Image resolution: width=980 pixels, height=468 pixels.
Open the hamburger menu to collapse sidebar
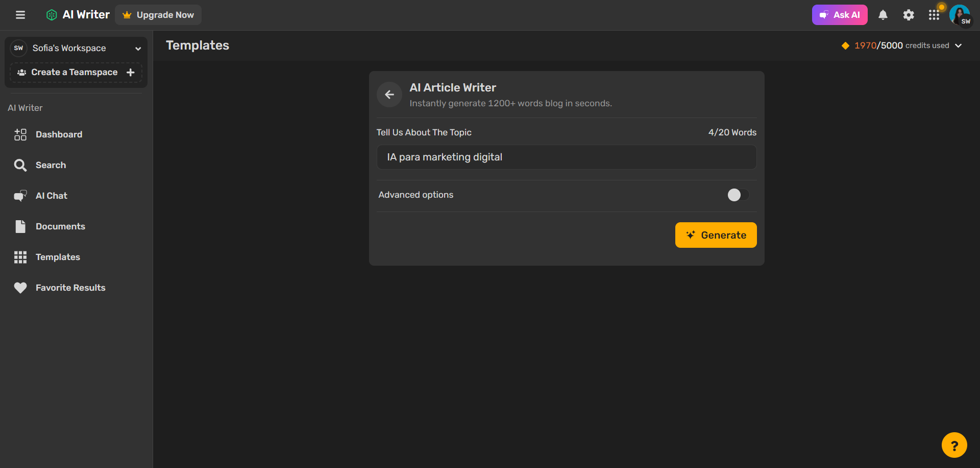pos(20,15)
